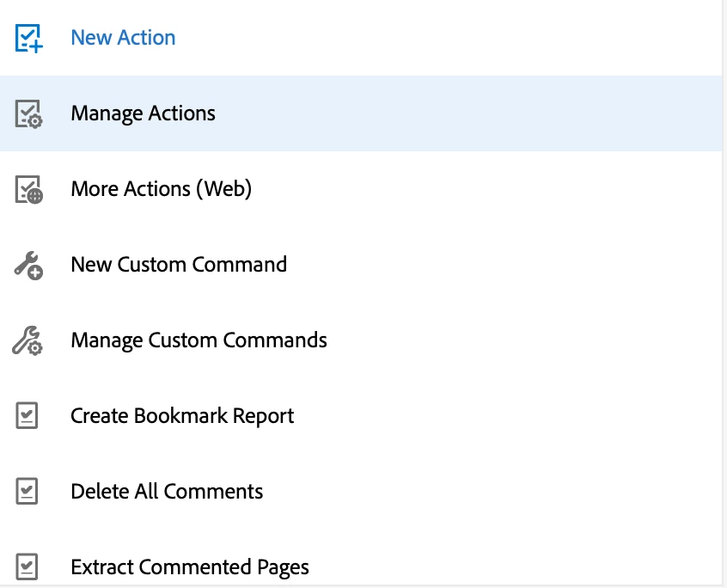Click the Create Bookmark Report document icon

pyautogui.click(x=27, y=416)
